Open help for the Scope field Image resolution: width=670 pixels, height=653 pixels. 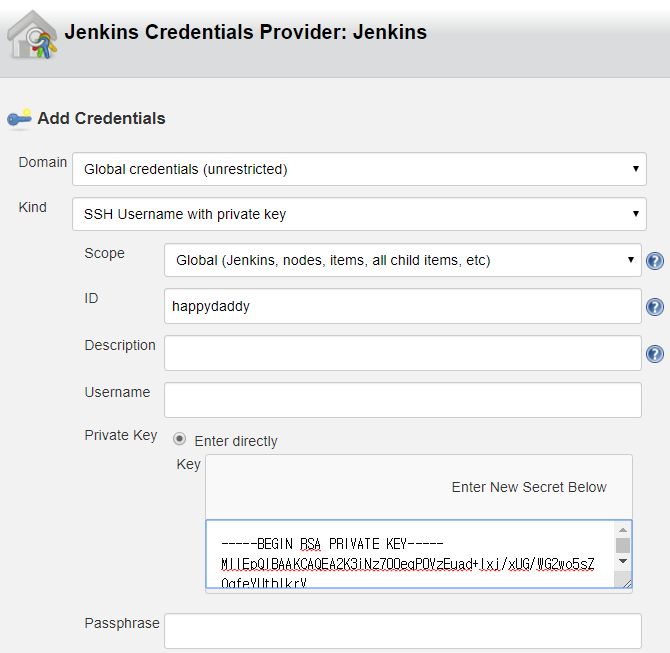coord(655,261)
